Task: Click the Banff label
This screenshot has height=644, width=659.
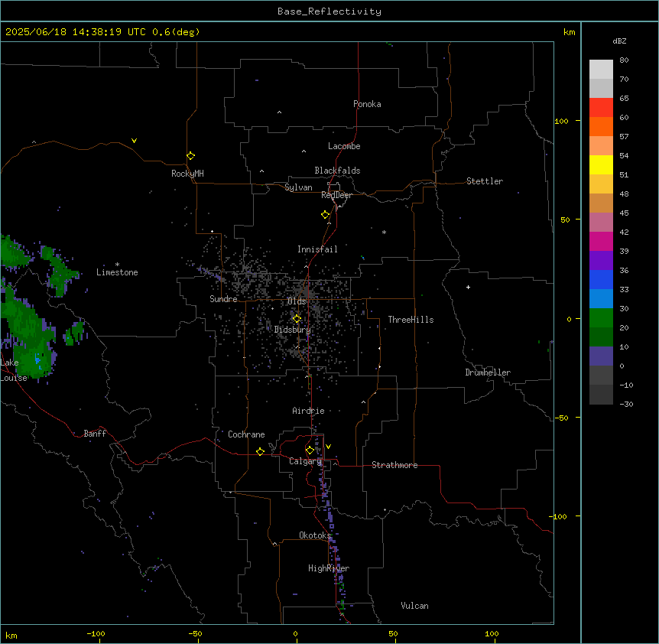Action: [95, 434]
